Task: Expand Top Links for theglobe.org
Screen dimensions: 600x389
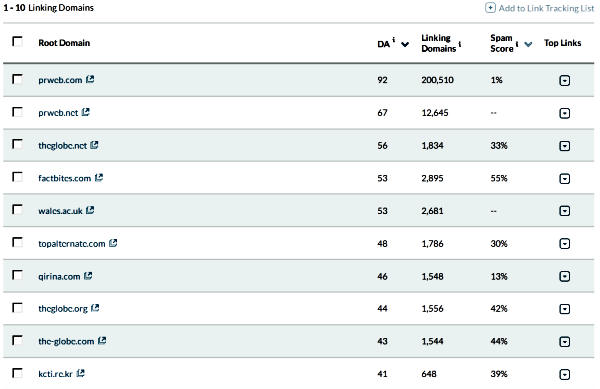Action: (565, 309)
